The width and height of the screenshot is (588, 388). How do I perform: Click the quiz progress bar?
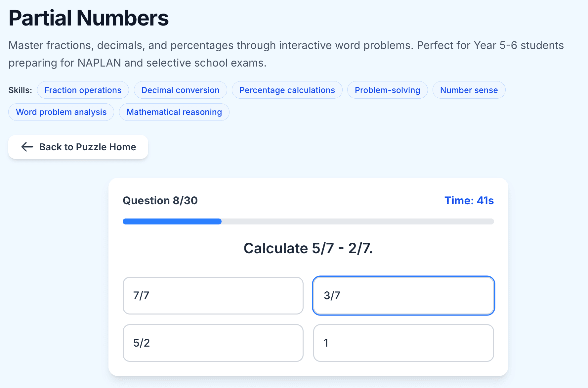click(308, 221)
